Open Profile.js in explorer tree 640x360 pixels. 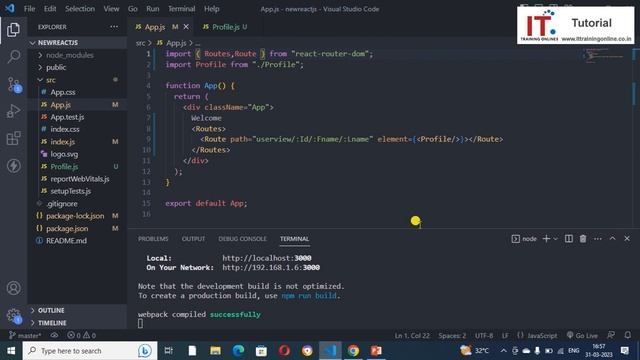77,167
